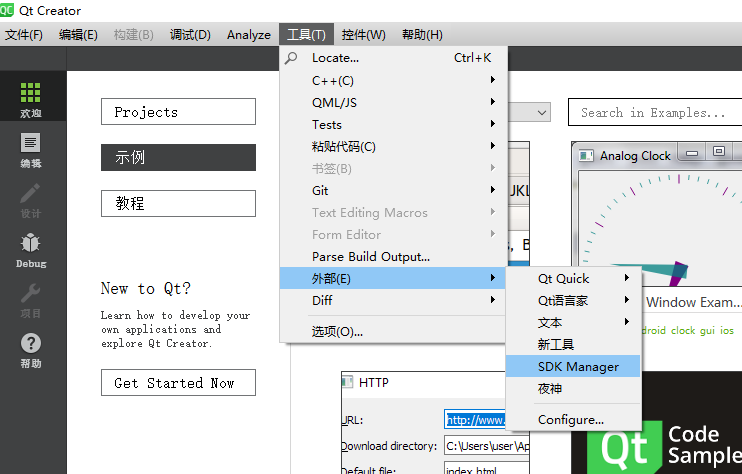The image size is (742, 474).
Task: Switch to the Edit (编辑) mode
Action: (x=31, y=150)
